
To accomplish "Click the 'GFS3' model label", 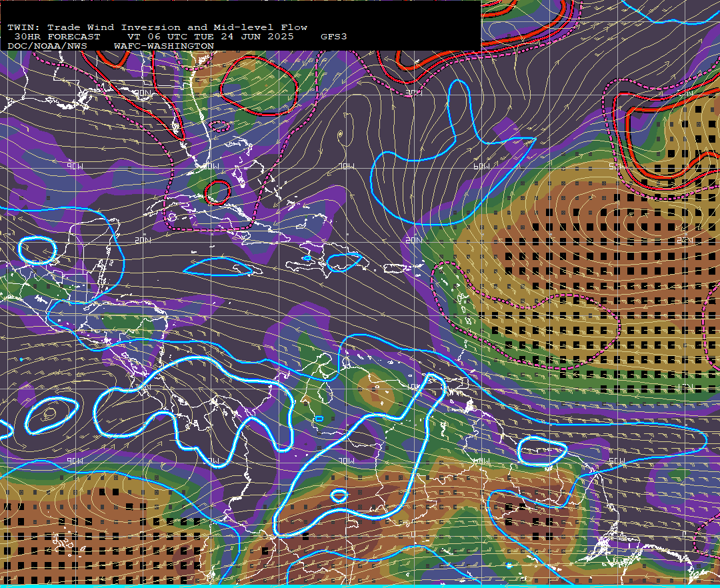I will pos(334,37).
